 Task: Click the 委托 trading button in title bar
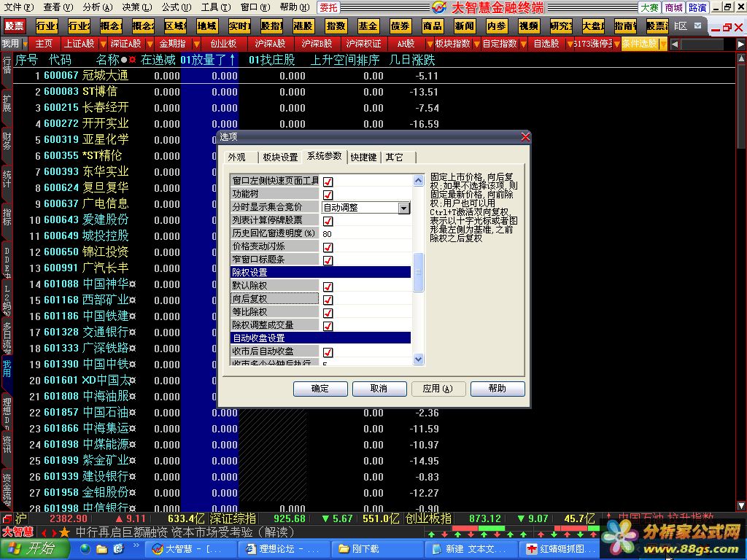pos(329,7)
